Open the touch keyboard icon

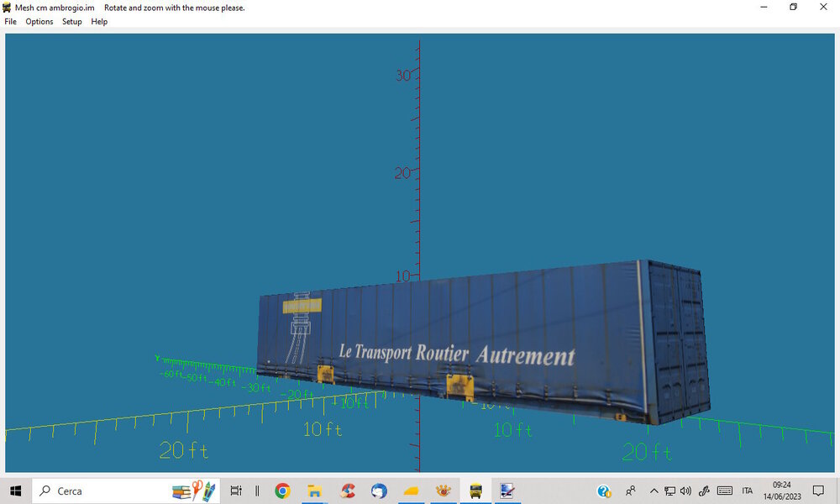[x=725, y=491]
